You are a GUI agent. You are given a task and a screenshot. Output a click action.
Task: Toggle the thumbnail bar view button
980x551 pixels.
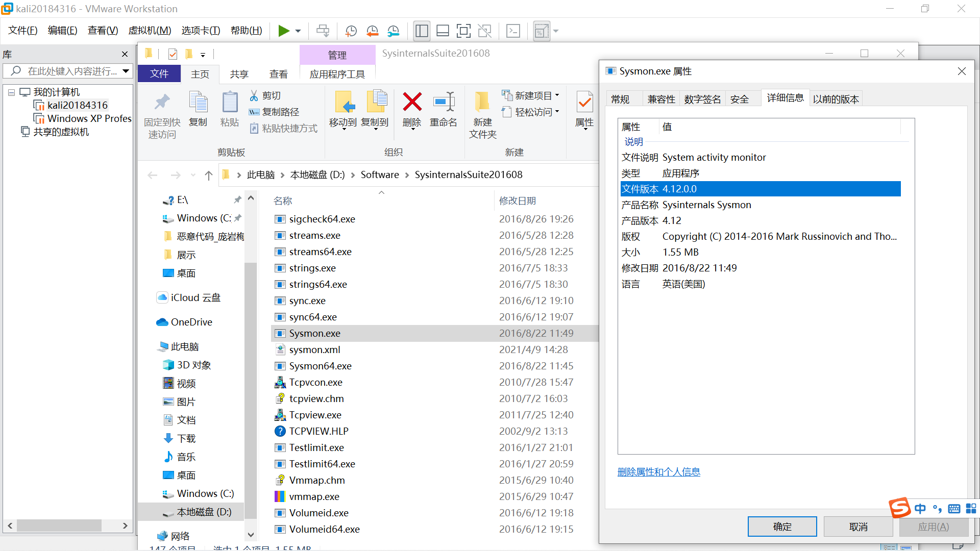tap(443, 31)
